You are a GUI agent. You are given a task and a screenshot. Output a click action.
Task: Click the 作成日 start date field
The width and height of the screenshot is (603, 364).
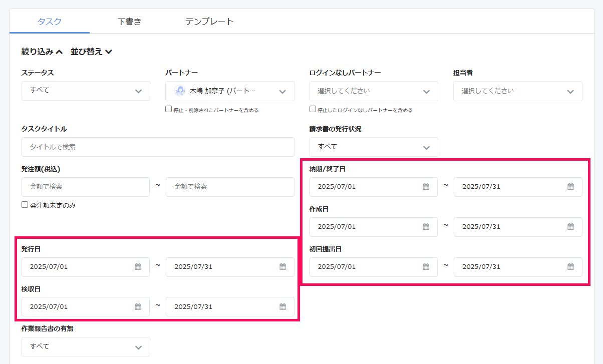click(374, 227)
